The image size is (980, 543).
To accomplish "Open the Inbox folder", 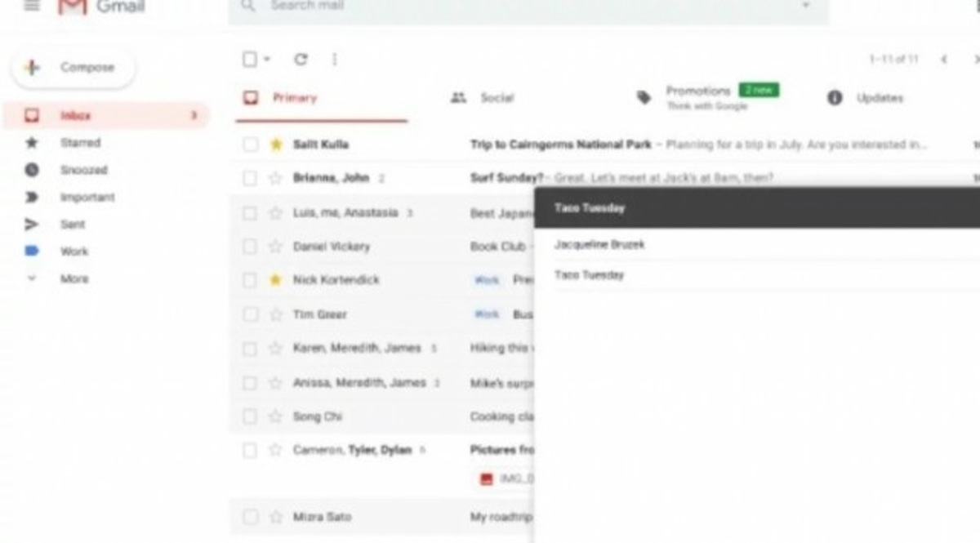I will pyautogui.click(x=106, y=116).
